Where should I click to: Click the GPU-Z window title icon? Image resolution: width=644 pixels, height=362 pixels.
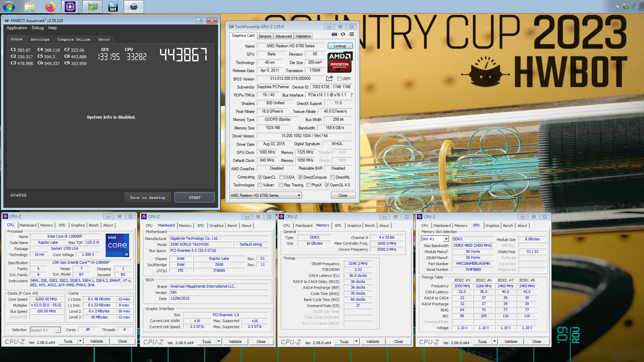[231, 26]
